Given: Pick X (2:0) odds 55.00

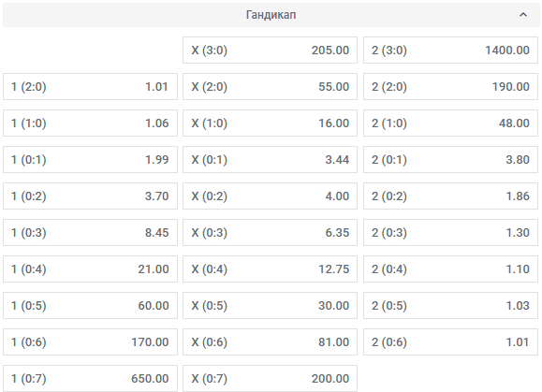Looking at the screenshot, I should (x=270, y=87).
